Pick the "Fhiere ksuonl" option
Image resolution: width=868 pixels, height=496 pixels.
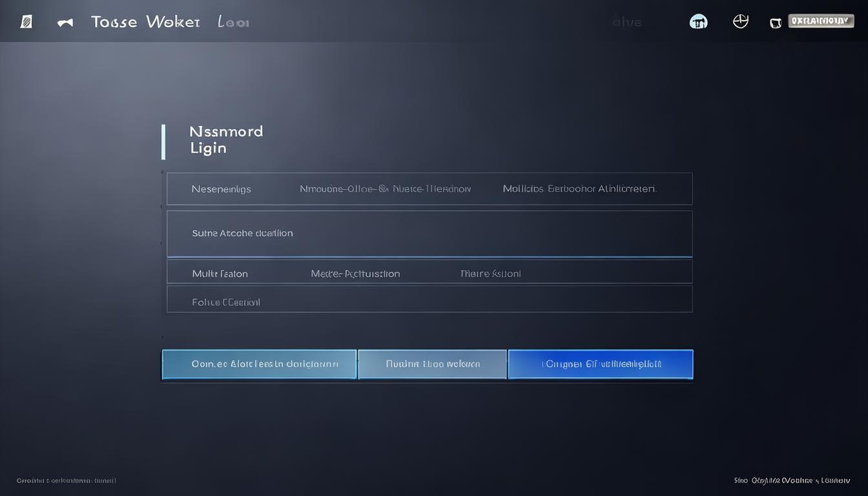coord(490,274)
